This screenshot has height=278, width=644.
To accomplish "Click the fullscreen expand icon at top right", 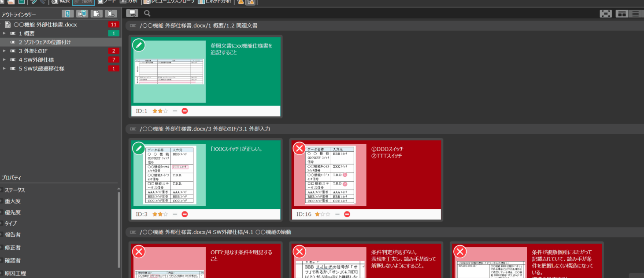I will pyautogui.click(x=606, y=14).
